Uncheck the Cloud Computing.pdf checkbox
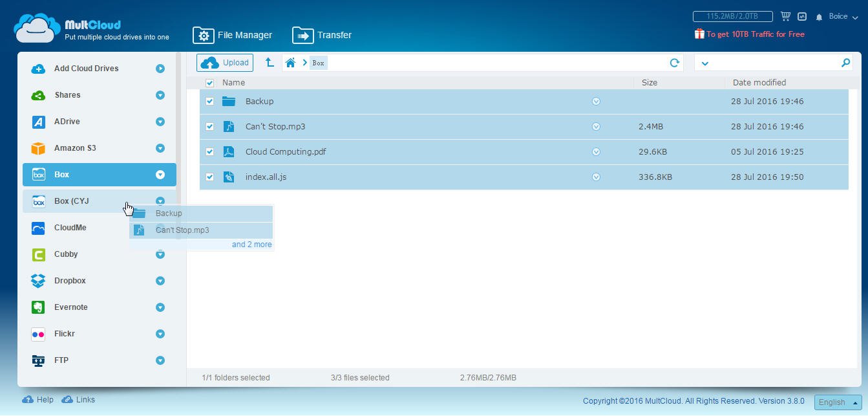 (209, 152)
